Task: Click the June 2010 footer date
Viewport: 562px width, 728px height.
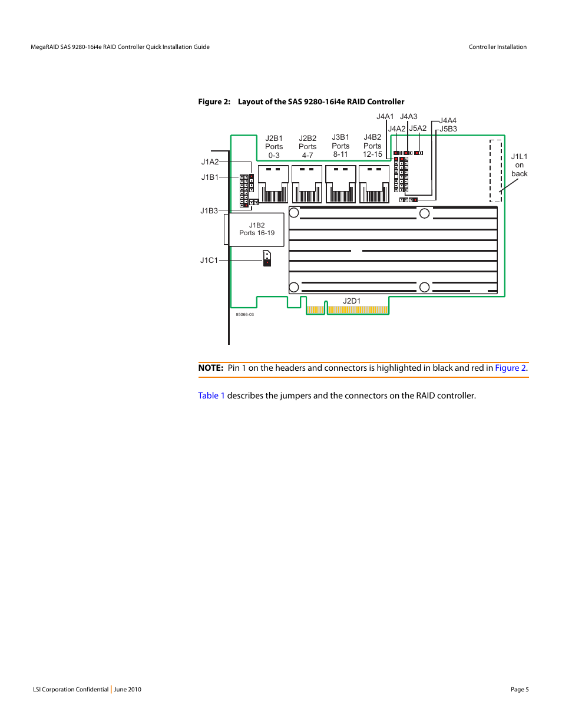Action: pos(128,689)
